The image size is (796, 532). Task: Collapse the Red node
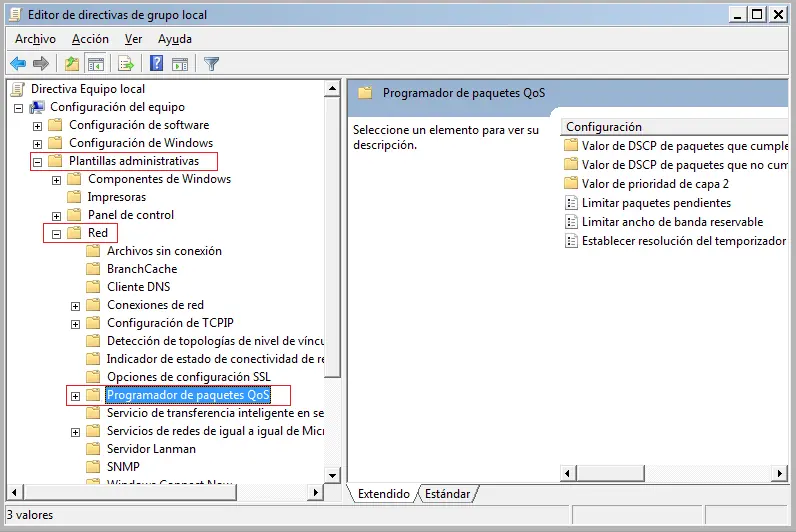(x=56, y=234)
